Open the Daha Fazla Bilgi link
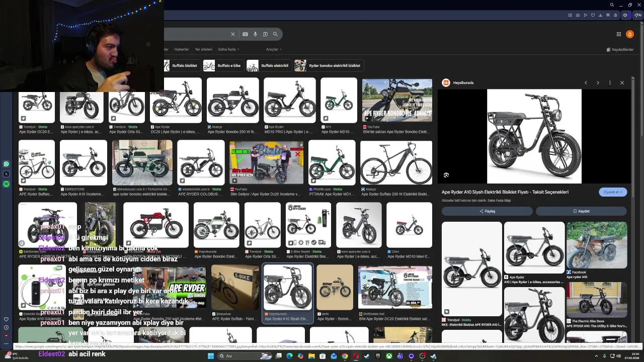 pyautogui.click(x=499, y=200)
